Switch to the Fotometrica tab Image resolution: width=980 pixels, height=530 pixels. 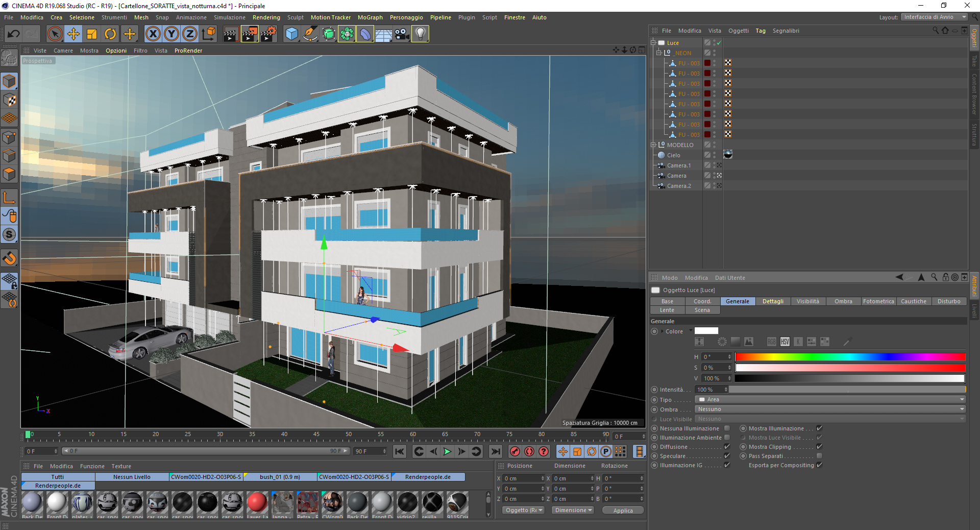coord(878,301)
